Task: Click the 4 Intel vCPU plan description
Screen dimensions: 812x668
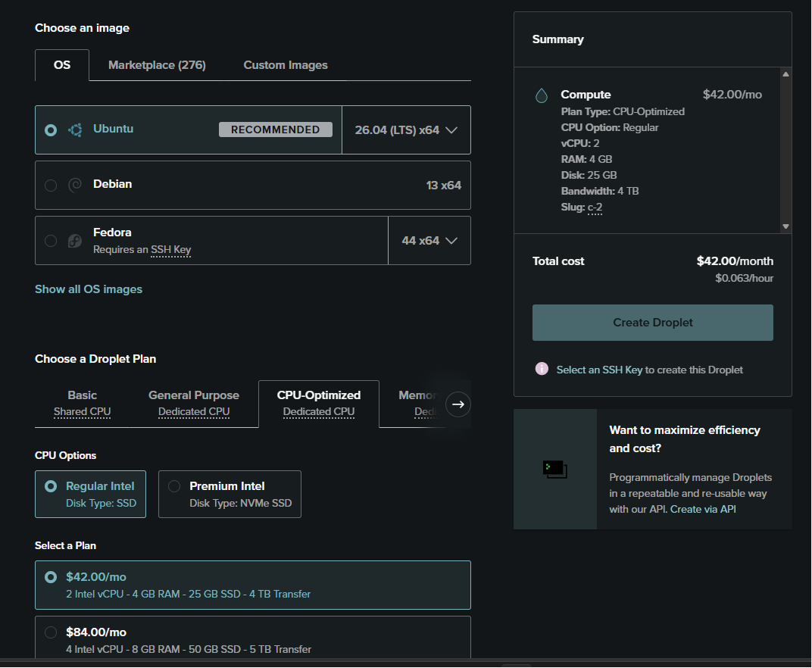Action: (x=189, y=649)
